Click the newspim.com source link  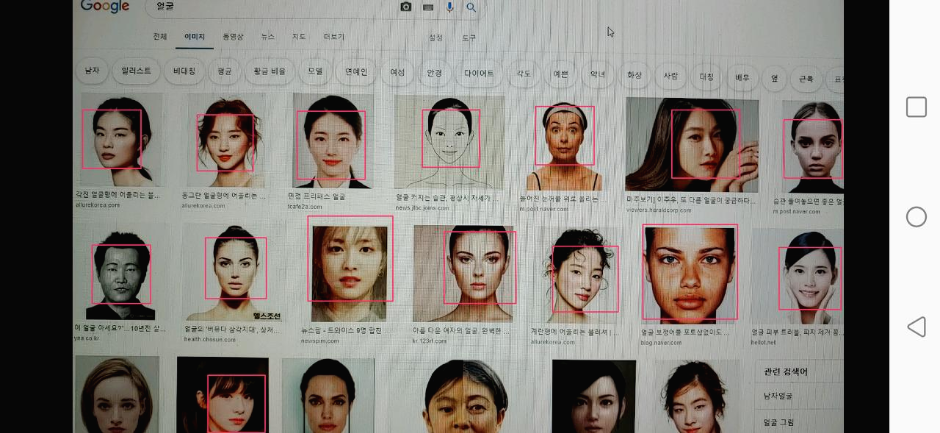pyautogui.click(x=320, y=340)
